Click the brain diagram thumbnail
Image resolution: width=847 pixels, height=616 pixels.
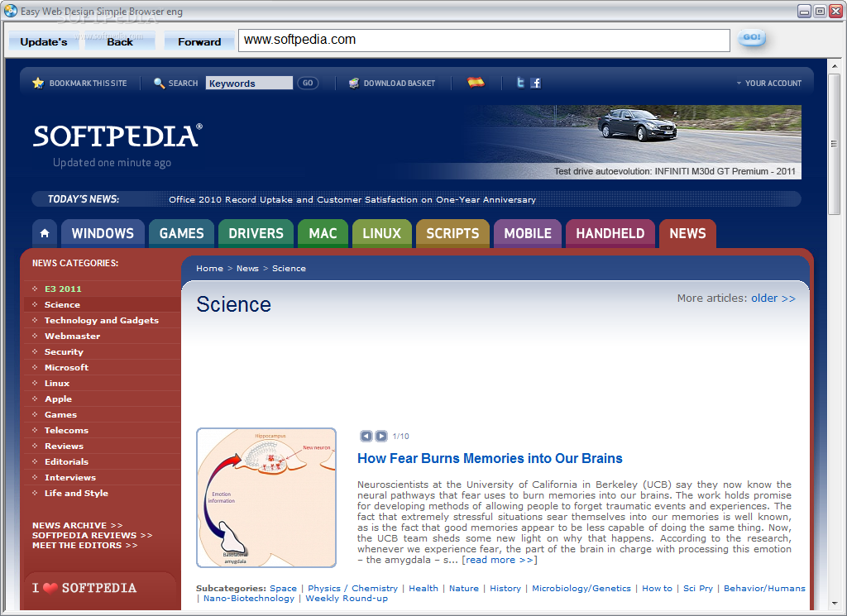click(x=266, y=498)
